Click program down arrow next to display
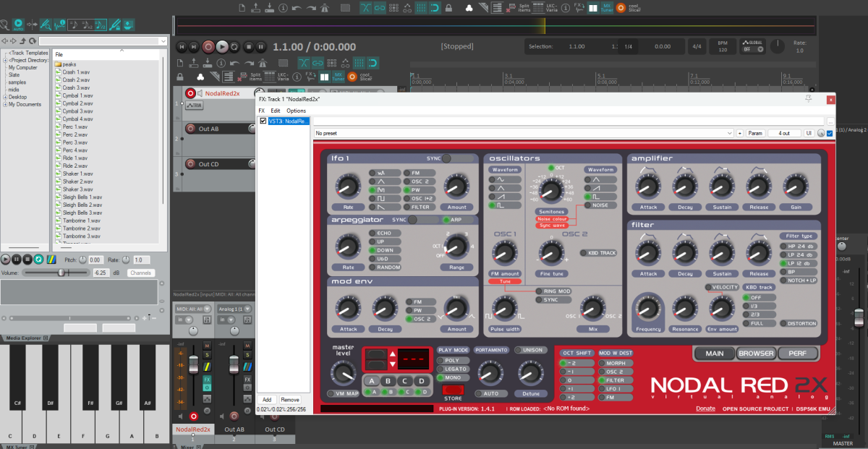868x449 pixels. pyautogui.click(x=393, y=364)
